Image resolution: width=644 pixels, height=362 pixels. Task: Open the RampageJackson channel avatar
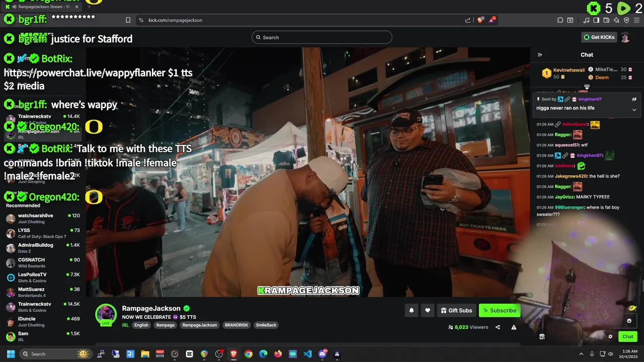106,314
